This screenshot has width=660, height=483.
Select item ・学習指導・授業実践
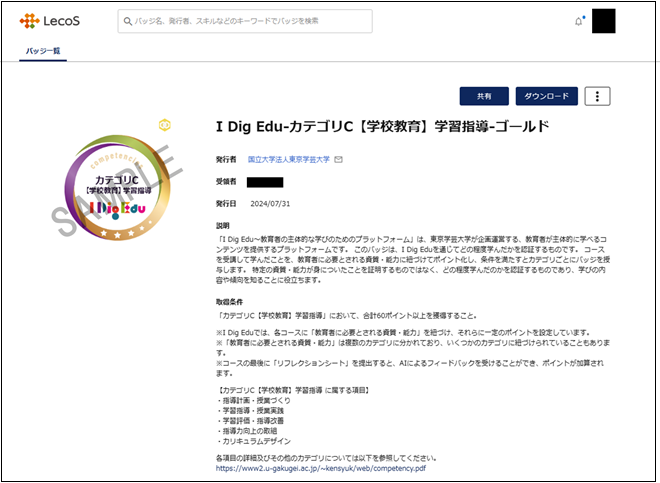click(x=250, y=411)
